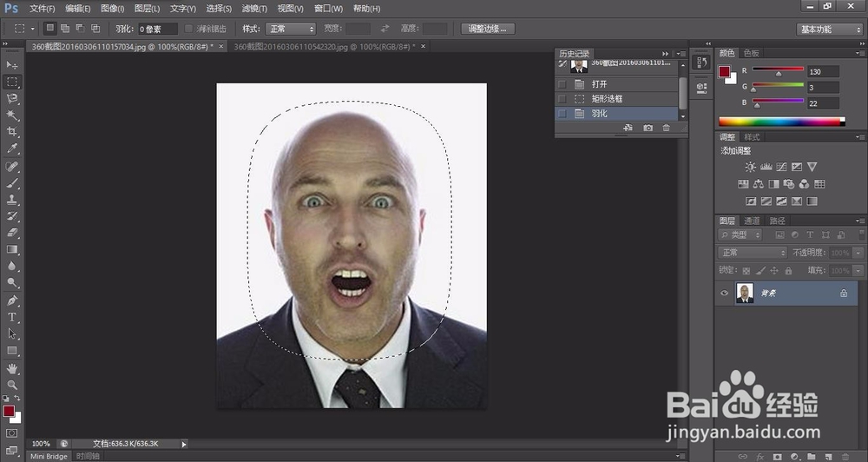Viewport: 868px width, 462px height.
Task: Add Brightness/Contrast adjustment icon
Action: pos(750,167)
